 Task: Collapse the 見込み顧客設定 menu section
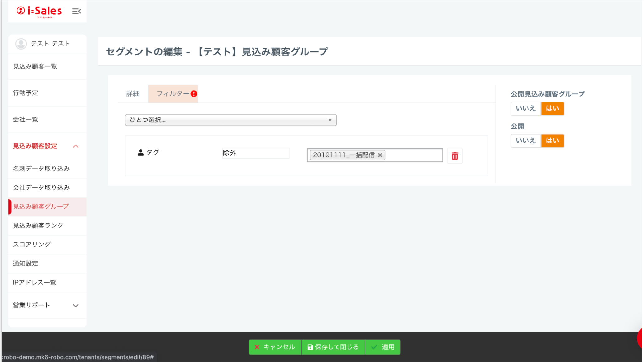76,146
